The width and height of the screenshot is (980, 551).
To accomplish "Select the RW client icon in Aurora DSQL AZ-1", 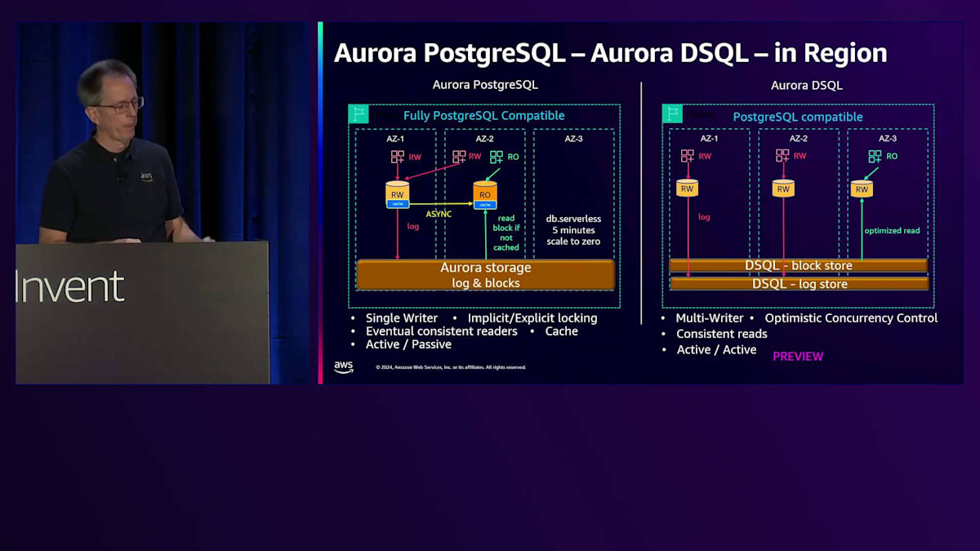I will click(688, 156).
